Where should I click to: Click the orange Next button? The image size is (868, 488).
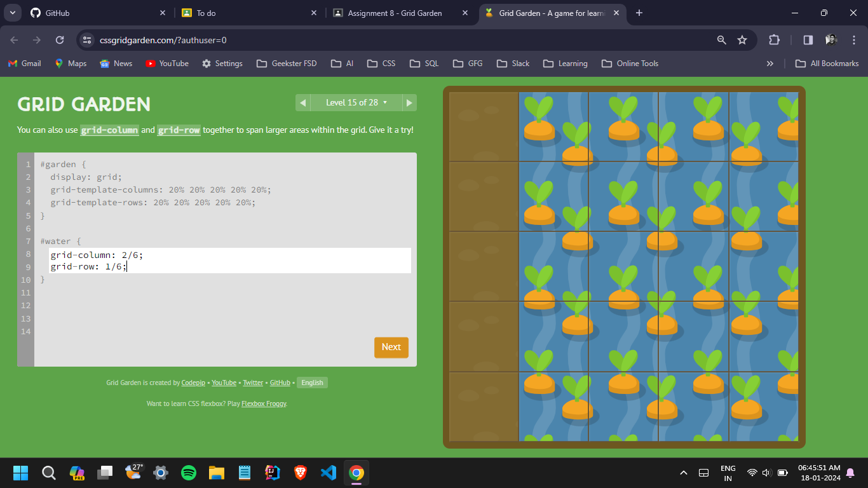click(391, 347)
